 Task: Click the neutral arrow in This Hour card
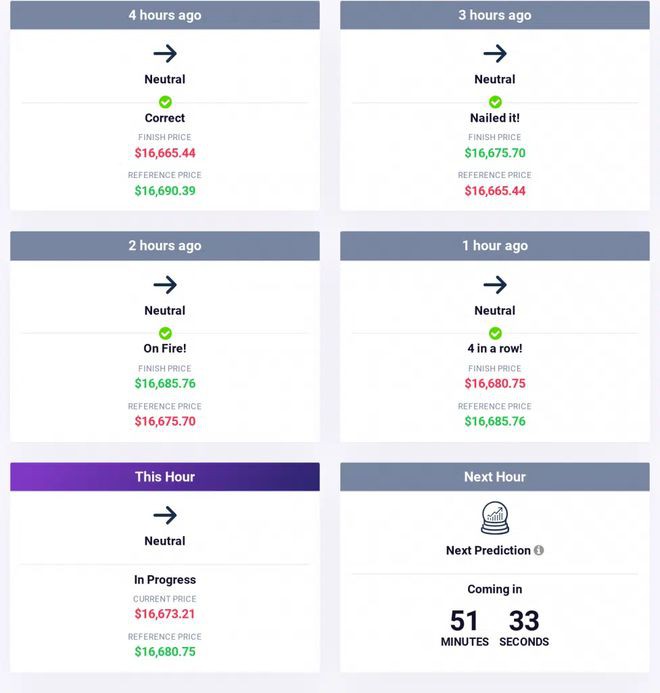tap(165, 515)
